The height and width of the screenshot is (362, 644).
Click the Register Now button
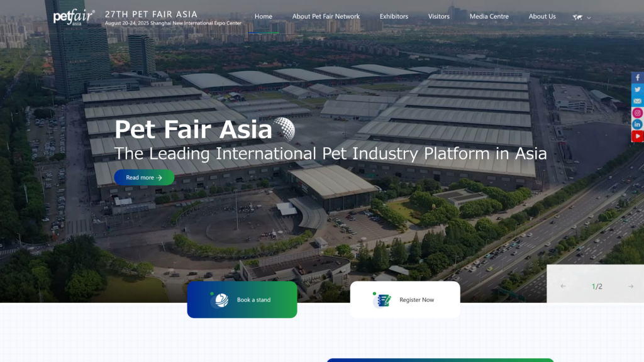(x=405, y=300)
